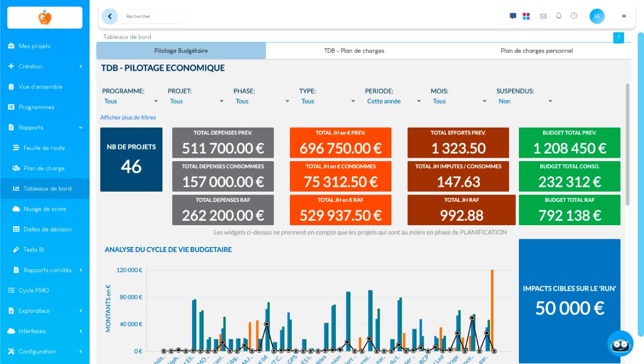The image size is (644, 364).
Task: Open the mail envelope icon
Action: pyautogui.click(x=543, y=16)
